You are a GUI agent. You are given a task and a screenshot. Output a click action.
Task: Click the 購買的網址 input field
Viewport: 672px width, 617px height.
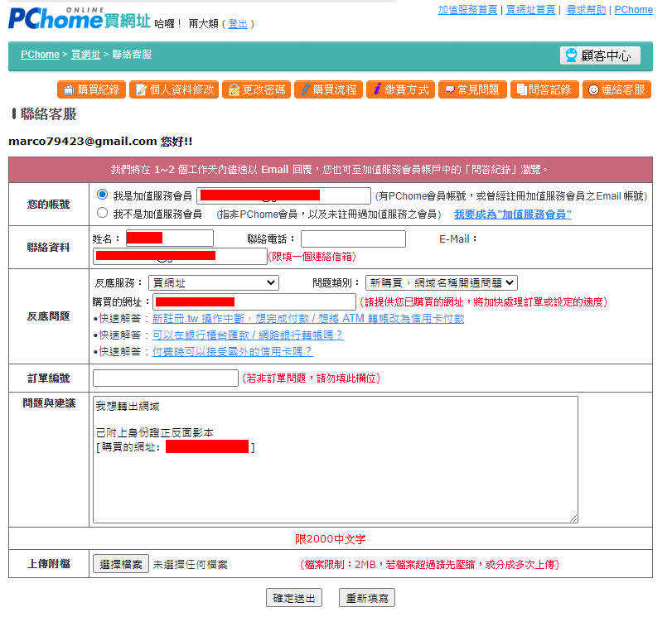pos(254,301)
